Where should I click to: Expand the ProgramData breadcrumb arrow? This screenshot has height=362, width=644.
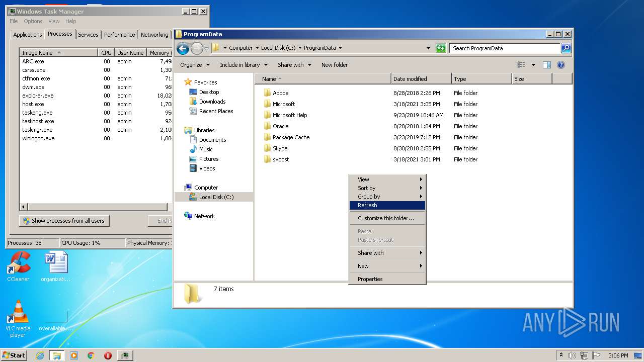(340, 48)
